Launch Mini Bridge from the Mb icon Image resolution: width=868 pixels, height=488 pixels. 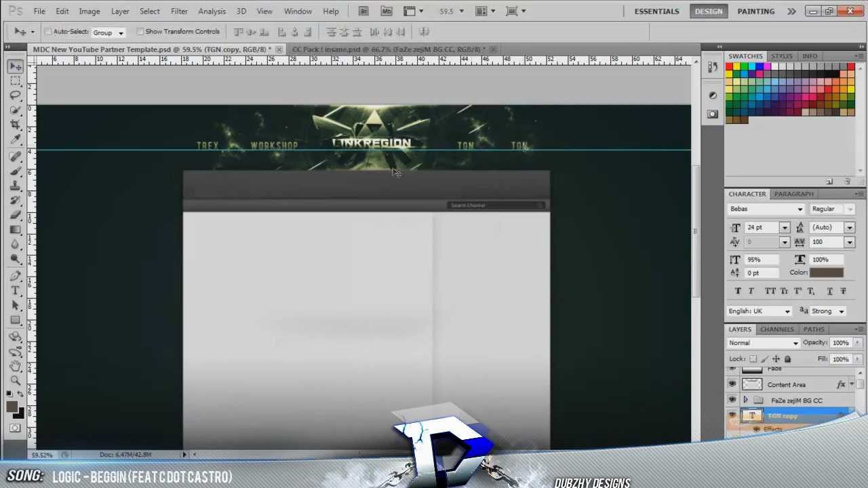pyautogui.click(x=387, y=11)
